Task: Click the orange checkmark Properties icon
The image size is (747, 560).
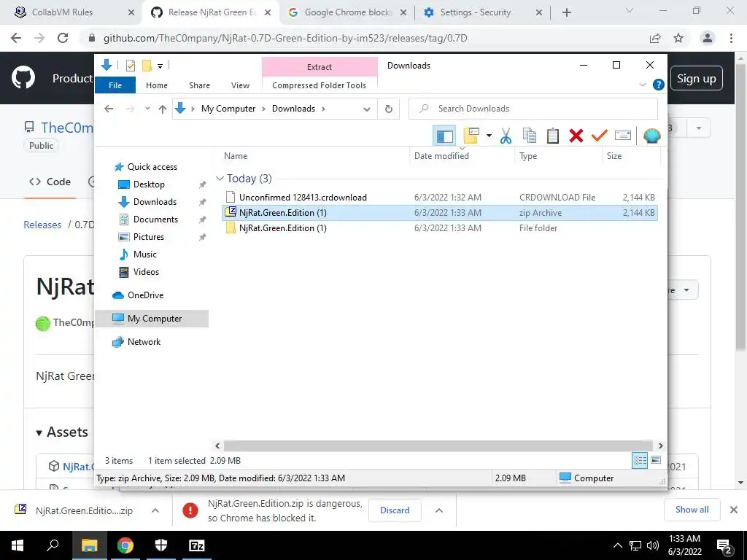Action: (x=600, y=136)
